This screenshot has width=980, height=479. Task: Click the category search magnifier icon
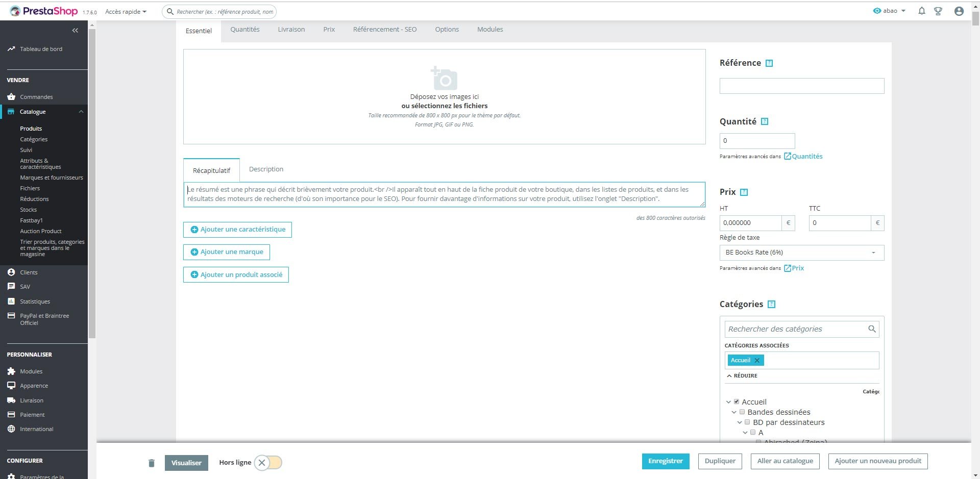872,329
